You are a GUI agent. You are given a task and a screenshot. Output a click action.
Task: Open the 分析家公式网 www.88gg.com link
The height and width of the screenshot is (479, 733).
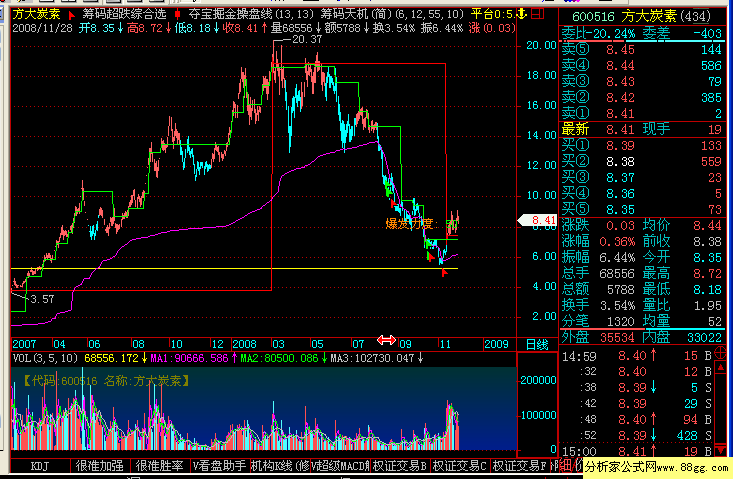(656, 467)
